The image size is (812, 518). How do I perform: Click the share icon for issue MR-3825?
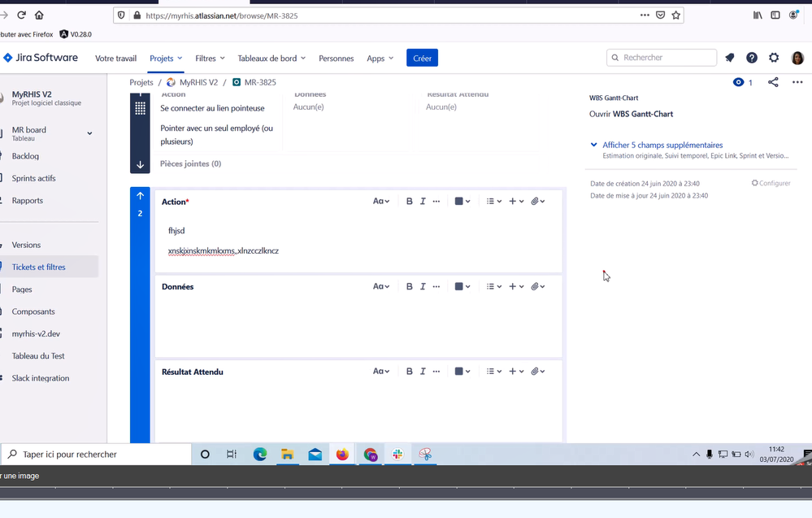coord(773,82)
